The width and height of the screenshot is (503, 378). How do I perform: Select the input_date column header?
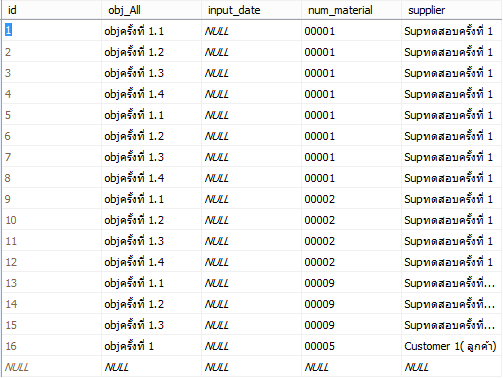(252, 10)
